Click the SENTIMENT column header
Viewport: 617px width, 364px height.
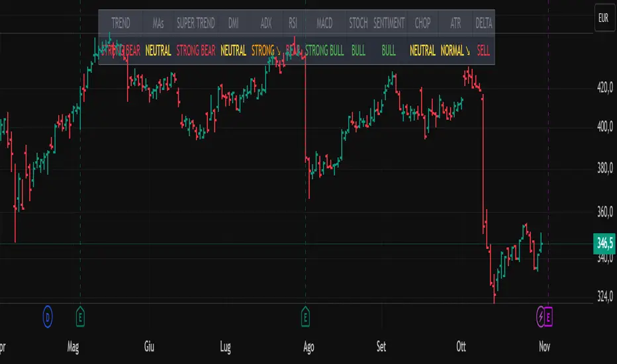tap(389, 23)
